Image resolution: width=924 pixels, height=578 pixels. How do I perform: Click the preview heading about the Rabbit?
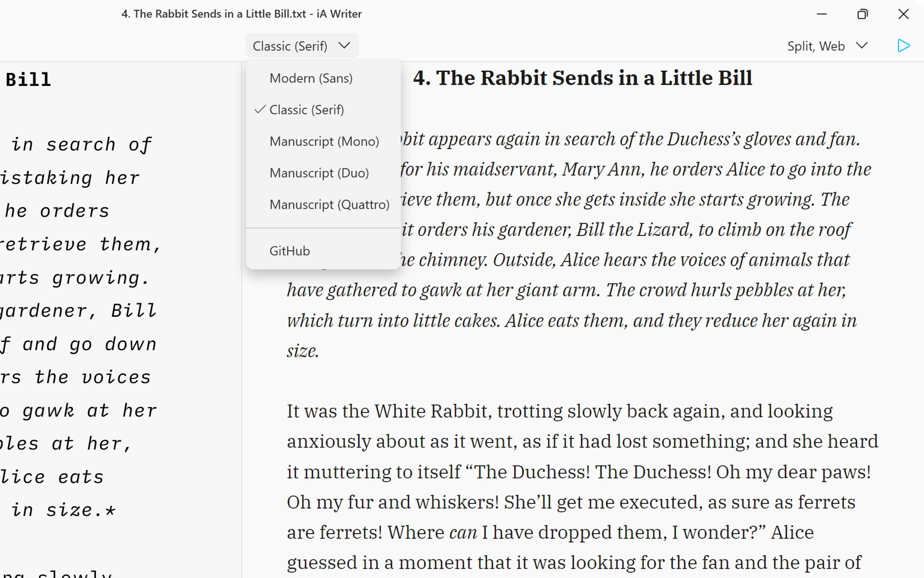coord(582,78)
